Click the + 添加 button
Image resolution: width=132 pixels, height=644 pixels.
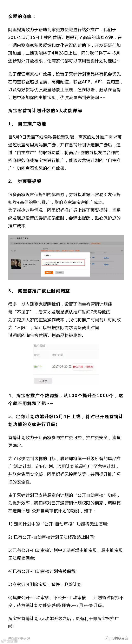tap(43, 381)
